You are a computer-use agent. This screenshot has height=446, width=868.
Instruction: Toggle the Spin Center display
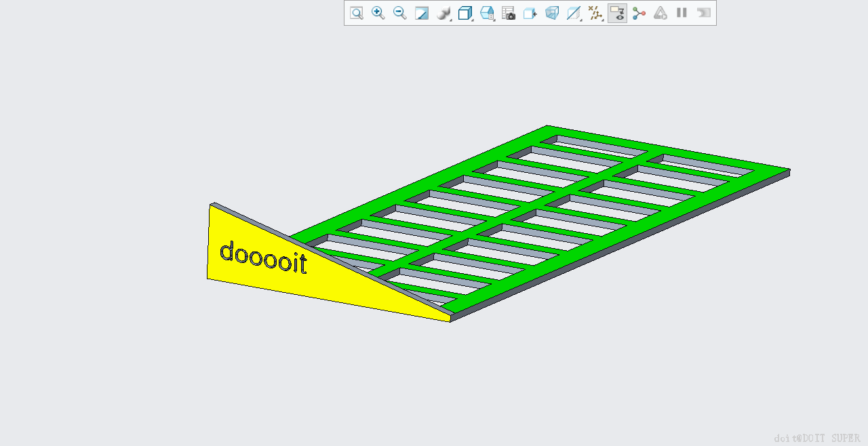(x=639, y=13)
